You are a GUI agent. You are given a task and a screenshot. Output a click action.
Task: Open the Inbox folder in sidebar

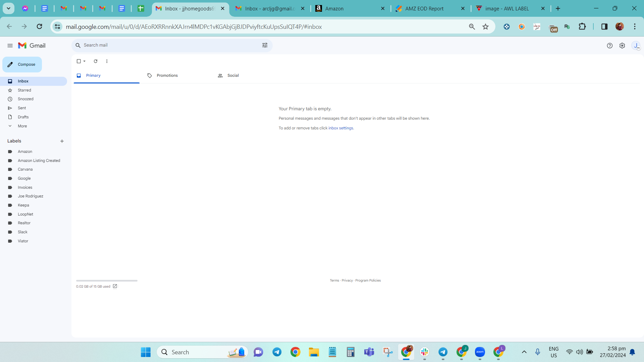pyautogui.click(x=34, y=81)
